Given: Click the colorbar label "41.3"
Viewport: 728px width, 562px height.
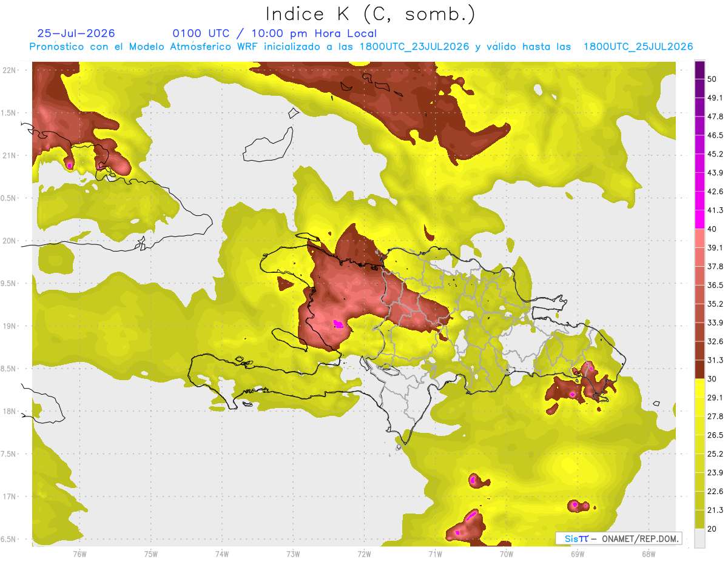Looking at the screenshot, I should tap(715, 210).
